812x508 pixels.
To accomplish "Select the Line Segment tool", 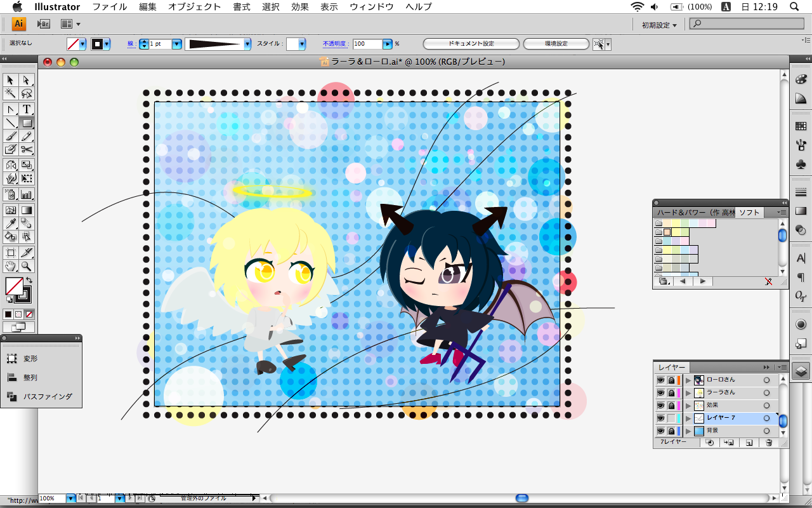I will pos(10,123).
